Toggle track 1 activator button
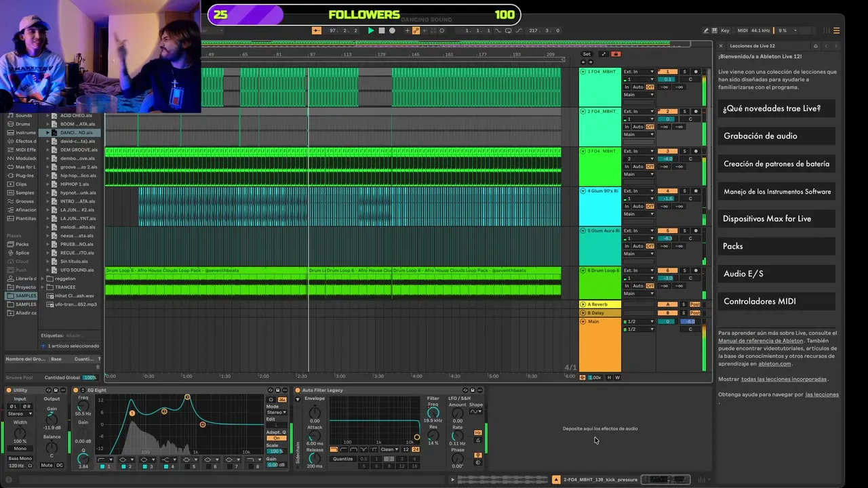Image resolution: width=868 pixels, height=488 pixels. click(x=668, y=72)
